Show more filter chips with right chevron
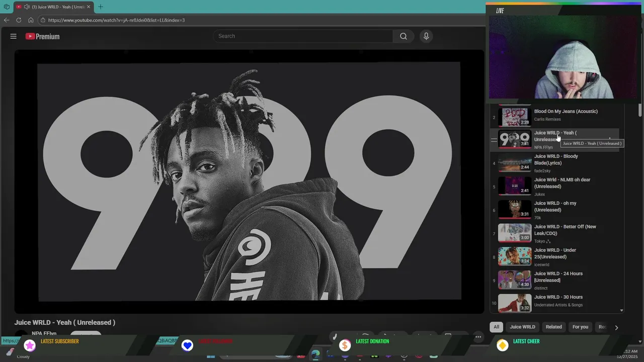The height and width of the screenshot is (362, 644). 616,327
